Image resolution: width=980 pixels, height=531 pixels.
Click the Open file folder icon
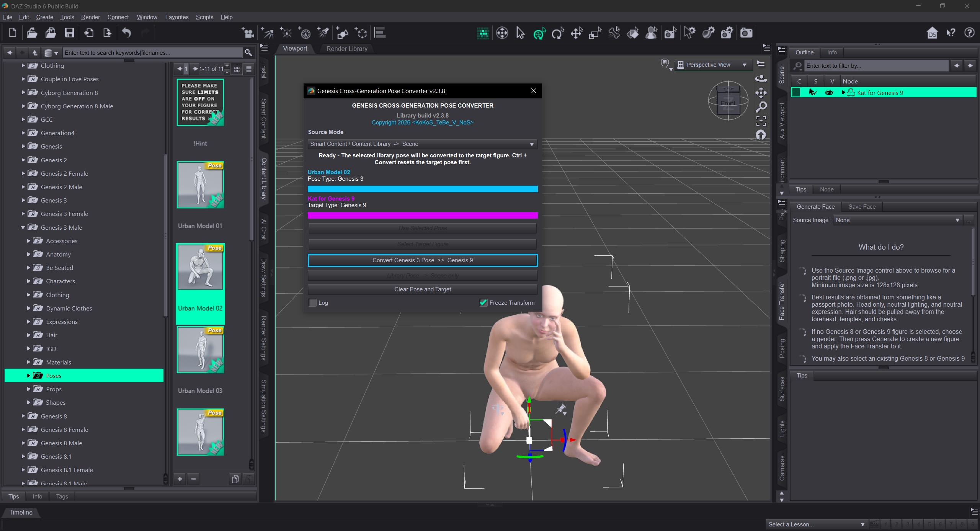[32, 33]
